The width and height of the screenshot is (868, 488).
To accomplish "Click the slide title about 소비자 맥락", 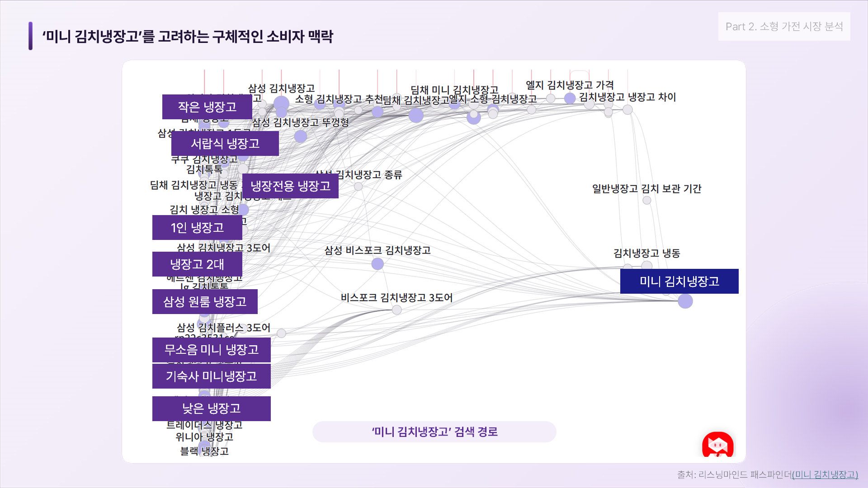I will (188, 36).
